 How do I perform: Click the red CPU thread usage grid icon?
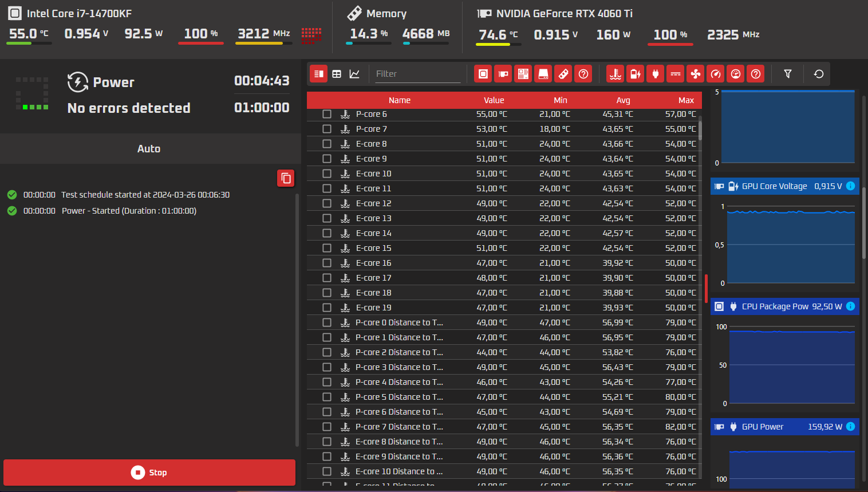click(x=311, y=36)
